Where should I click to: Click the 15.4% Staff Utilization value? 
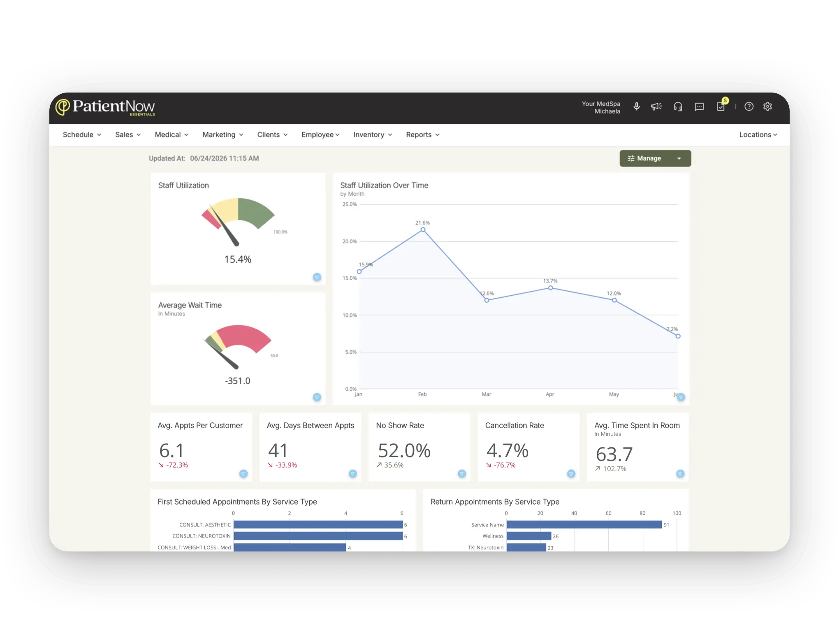pyautogui.click(x=238, y=259)
